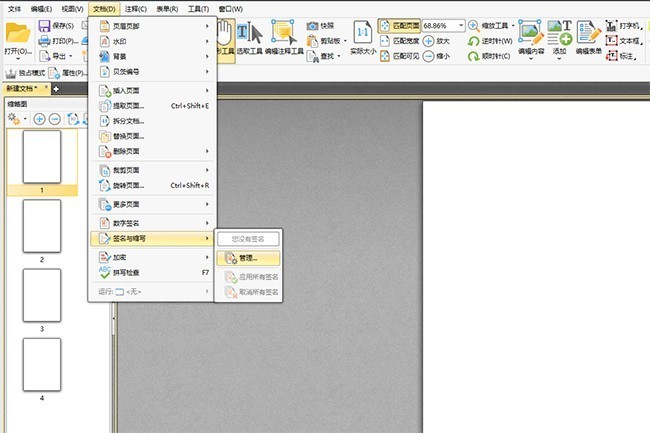Select page 2 thumbnail
The image size is (650, 433).
pos(42,226)
